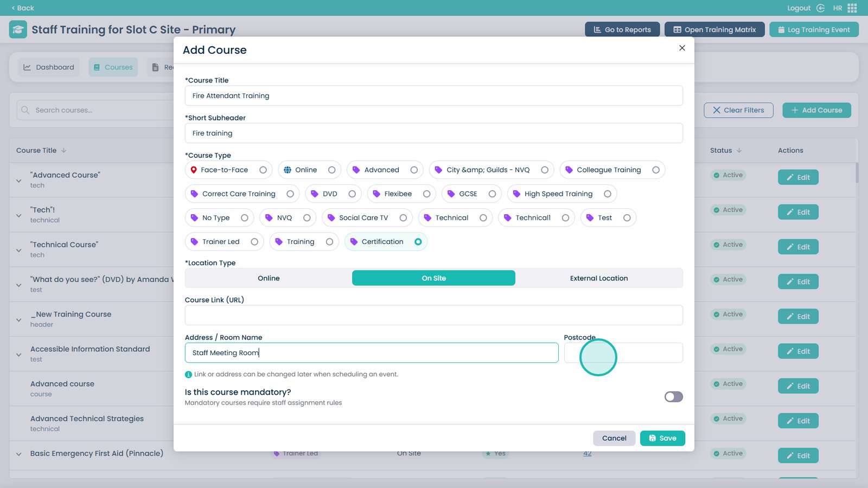This screenshot has width=868, height=488.
Task: Click the HR user label
Action: point(838,8)
